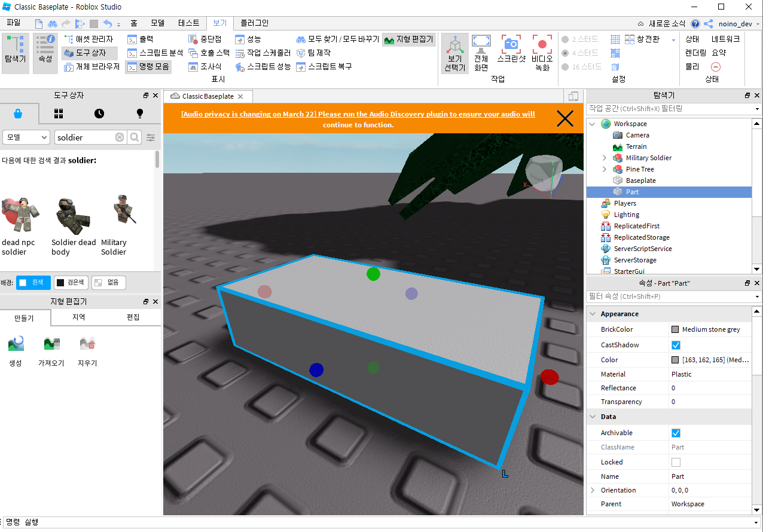Open toolbox creations lightbulb tab
This screenshot has width=763, height=532.
[x=140, y=114]
